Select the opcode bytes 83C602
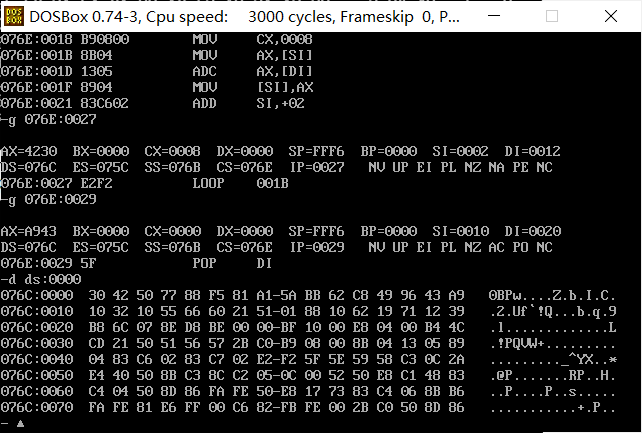Viewport: 642px width, 433px height. pyautogui.click(x=105, y=103)
